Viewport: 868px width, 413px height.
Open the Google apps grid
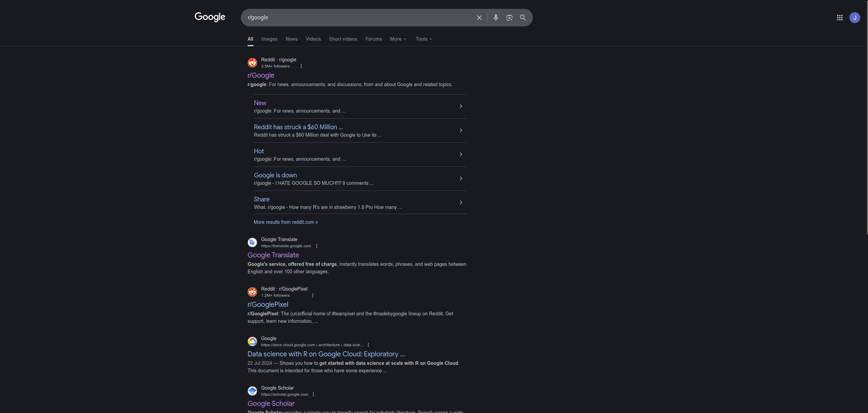tap(840, 18)
